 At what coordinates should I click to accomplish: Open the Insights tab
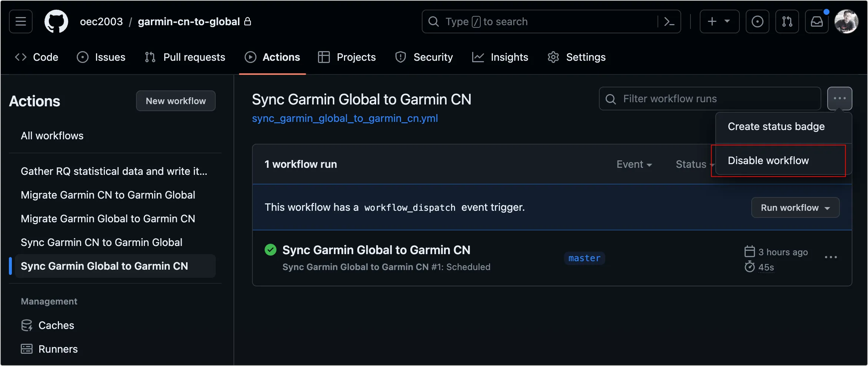500,57
